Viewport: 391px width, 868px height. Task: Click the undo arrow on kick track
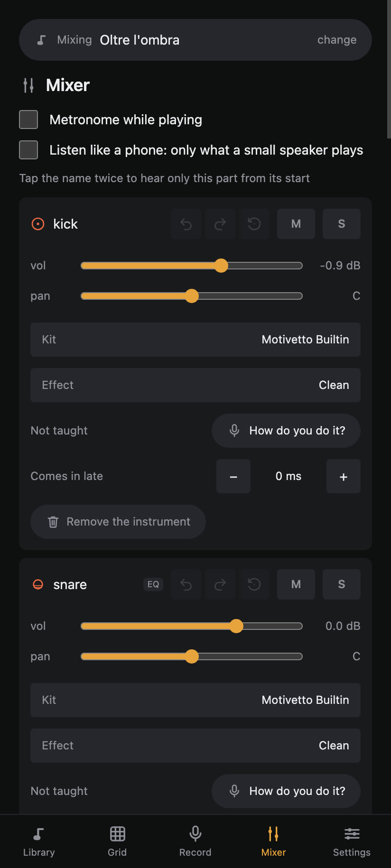click(186, 224)
